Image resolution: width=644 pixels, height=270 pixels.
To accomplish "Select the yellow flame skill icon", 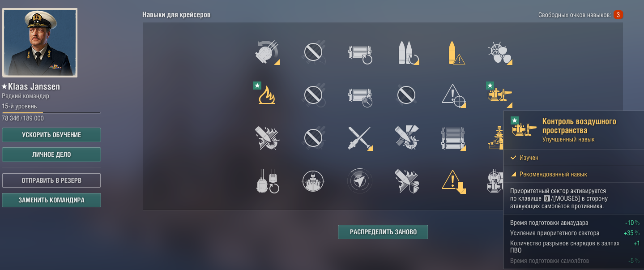I will tap(267, 95).
